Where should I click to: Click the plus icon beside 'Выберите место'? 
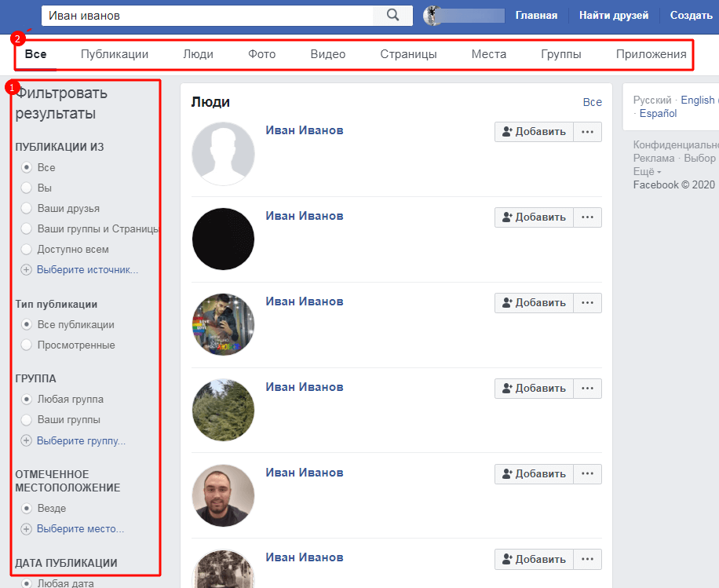[26, 529]
